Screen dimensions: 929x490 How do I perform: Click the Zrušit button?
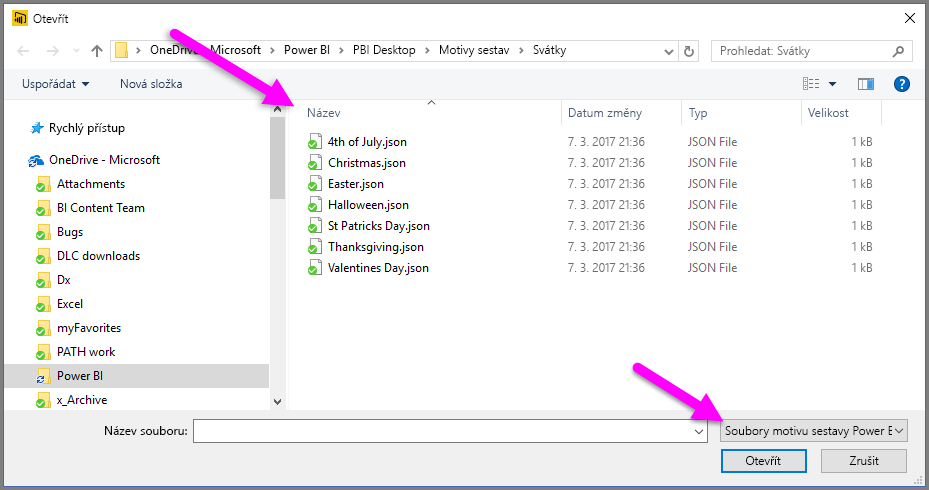(x=864, y=461)
